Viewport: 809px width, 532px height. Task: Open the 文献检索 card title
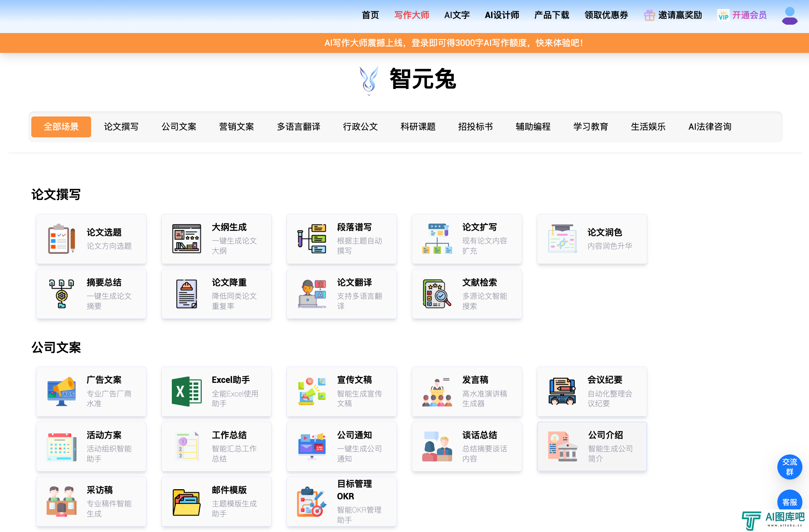(x=480, y=283)
